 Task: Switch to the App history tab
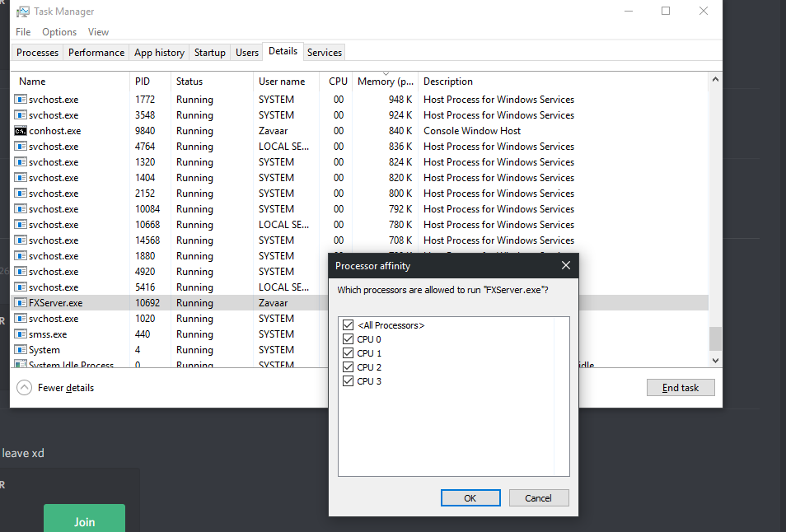point(159,53)
